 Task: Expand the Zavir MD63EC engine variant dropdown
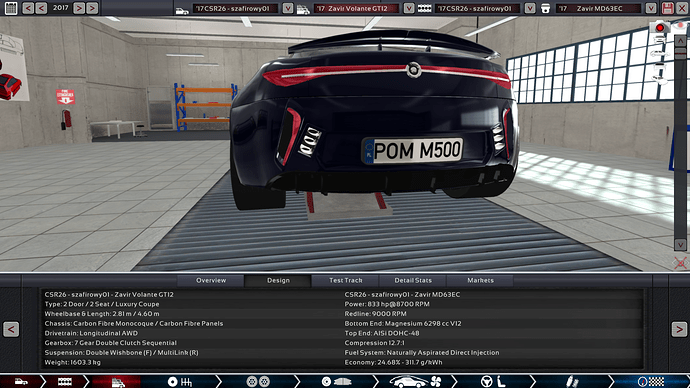pos(651,8)
